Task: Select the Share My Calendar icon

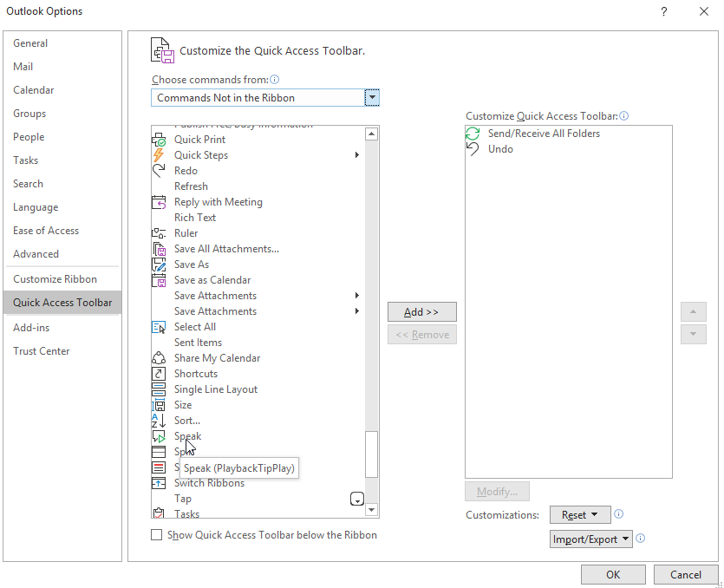Action: point(159,358)
